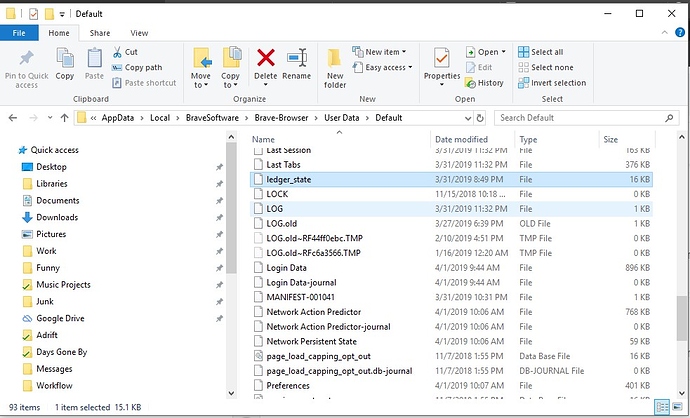
Task: Click the BraveSoftware breadcrumb
Action: (x=212, y=118)
